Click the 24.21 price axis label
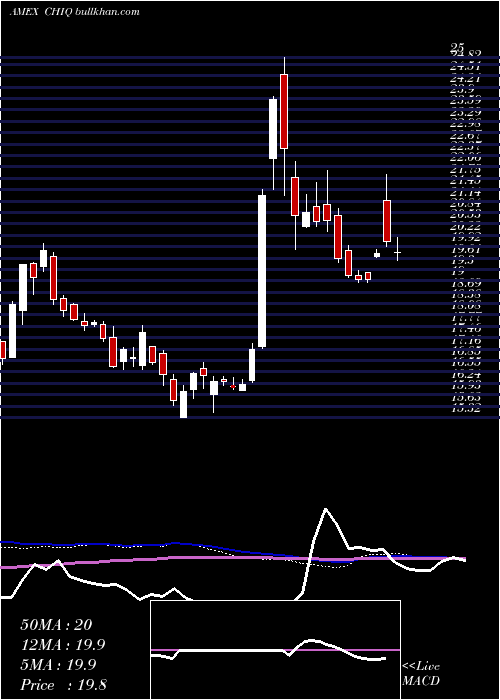Image resolution: width=500 pixels, height=700 pixels. click(465, 79)
